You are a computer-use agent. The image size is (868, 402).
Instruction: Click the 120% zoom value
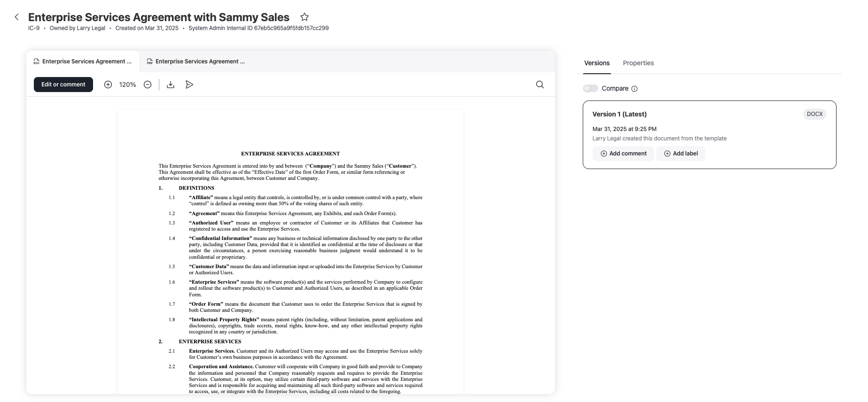click(127, 85)
